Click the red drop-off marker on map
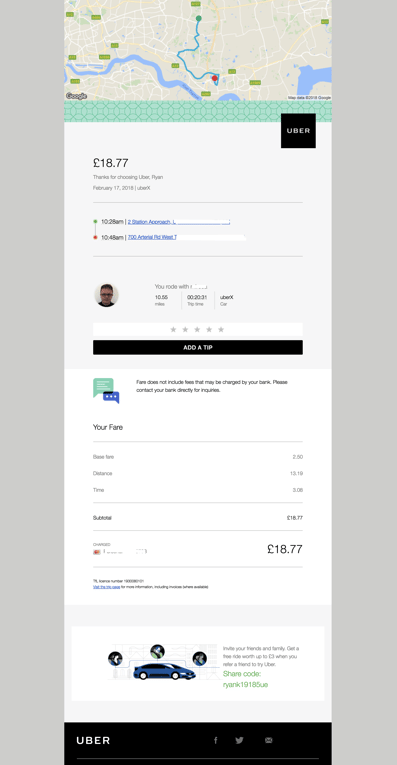Image resolution: width=397 pixels, height=765 pixels. [x=215, y=78]
